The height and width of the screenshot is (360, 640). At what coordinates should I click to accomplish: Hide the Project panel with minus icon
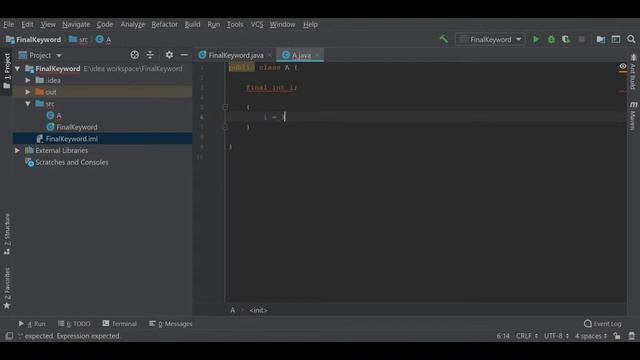(x=184, y=55)
